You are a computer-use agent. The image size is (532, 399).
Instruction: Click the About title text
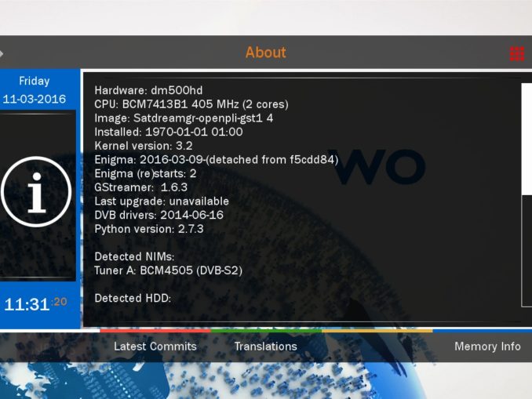[266, 53]
